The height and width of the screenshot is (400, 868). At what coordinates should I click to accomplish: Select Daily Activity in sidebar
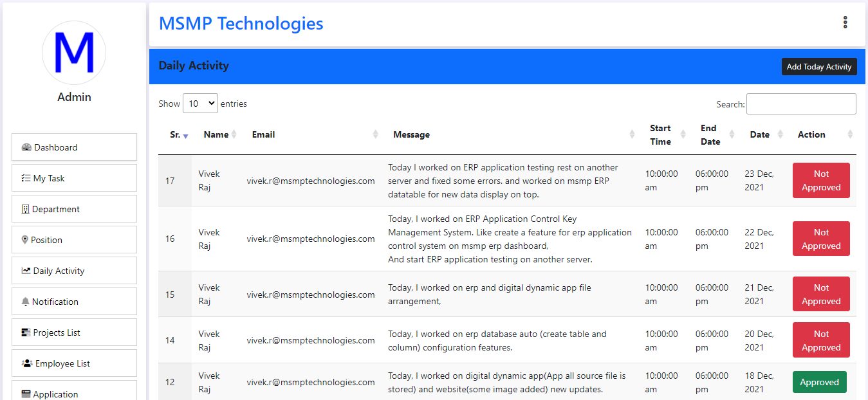pyautogui.click(x=74, y=271)
